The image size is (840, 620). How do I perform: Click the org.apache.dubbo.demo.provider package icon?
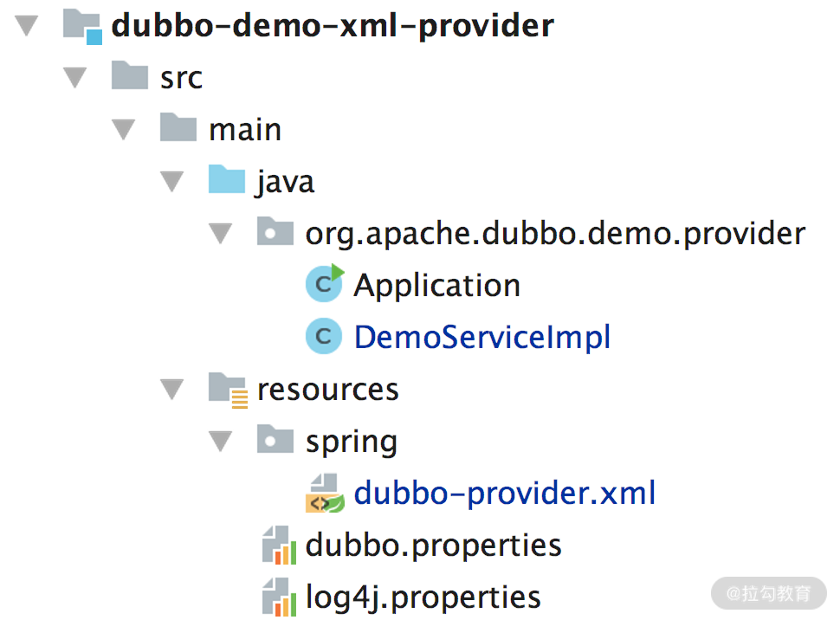[275, 233]
